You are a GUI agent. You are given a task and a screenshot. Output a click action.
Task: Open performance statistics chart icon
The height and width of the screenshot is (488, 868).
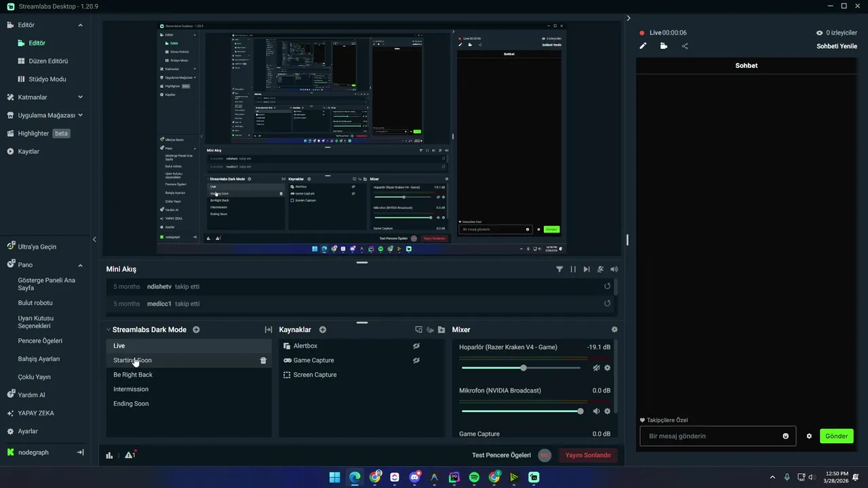109,455
